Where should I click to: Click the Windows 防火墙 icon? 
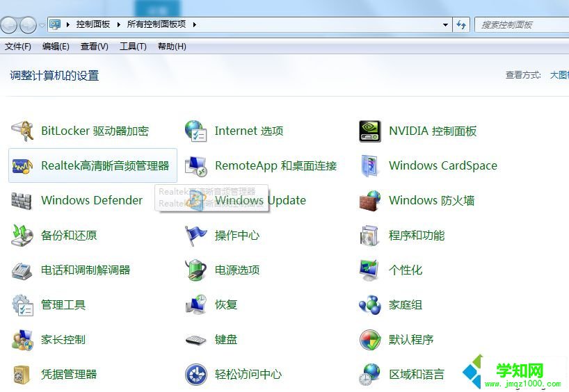tap(370, 201)
